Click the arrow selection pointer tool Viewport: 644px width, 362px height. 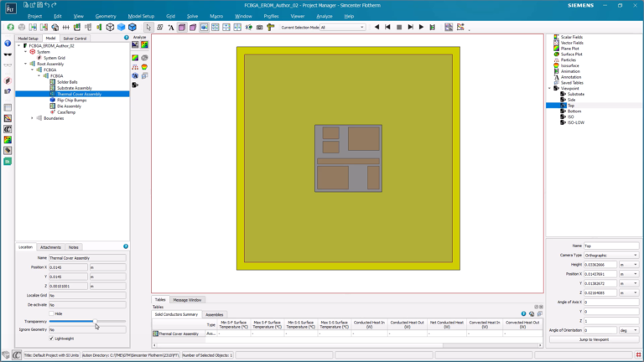click(x=148, y=28)
